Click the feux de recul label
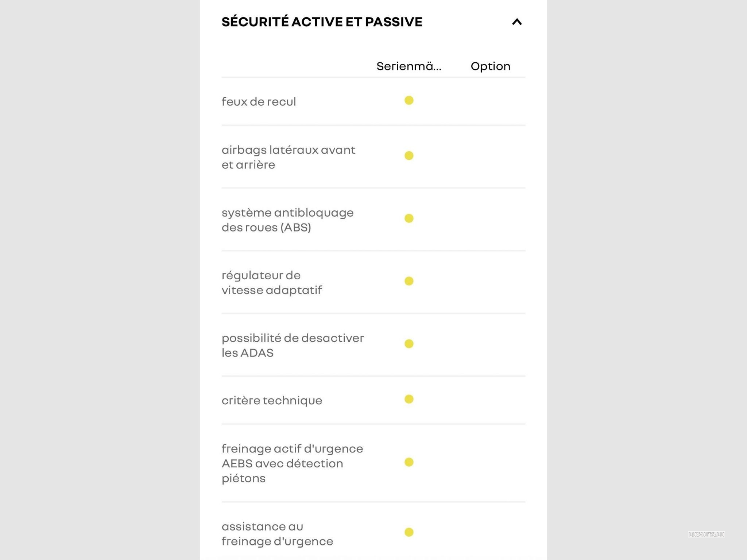The image size is (747, 560). coord(259,102)
